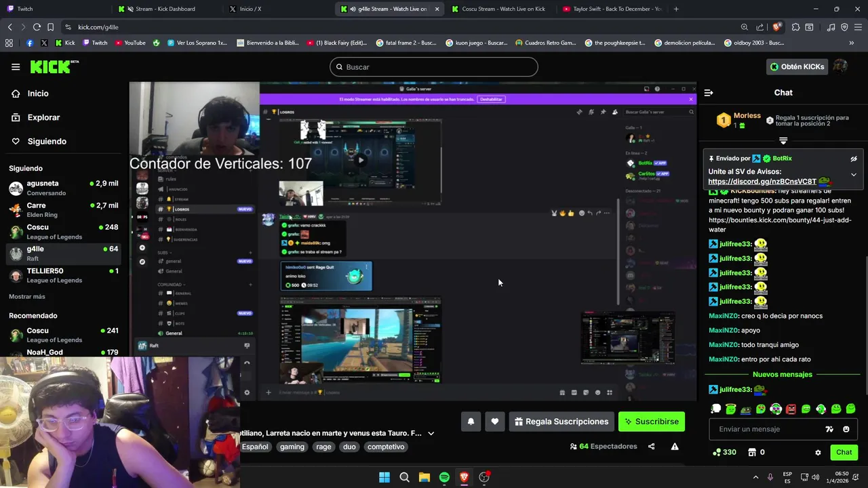Go to Inicio in sidebar
This screenshot has height=488, width=868.
click(x=38, y=94)
